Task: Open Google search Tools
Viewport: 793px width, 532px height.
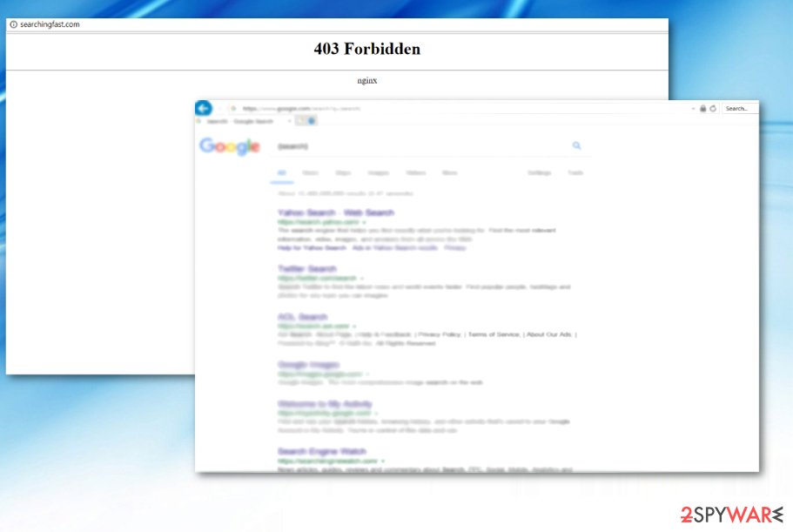Action: [x=575, y=173]
